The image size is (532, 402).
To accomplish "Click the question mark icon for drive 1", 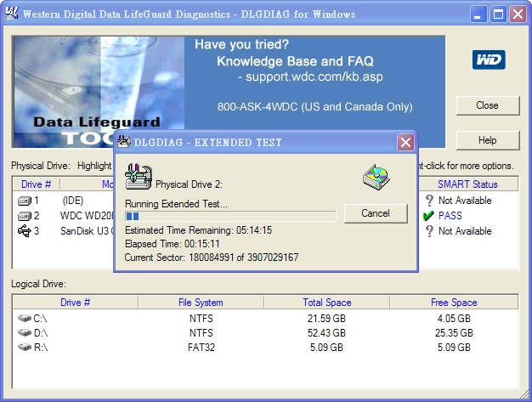I will point(429,201).
